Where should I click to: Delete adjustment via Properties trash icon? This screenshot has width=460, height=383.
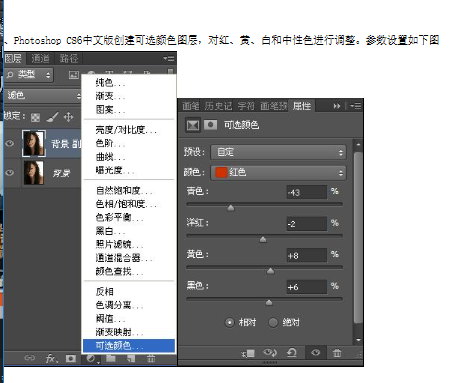337,353
